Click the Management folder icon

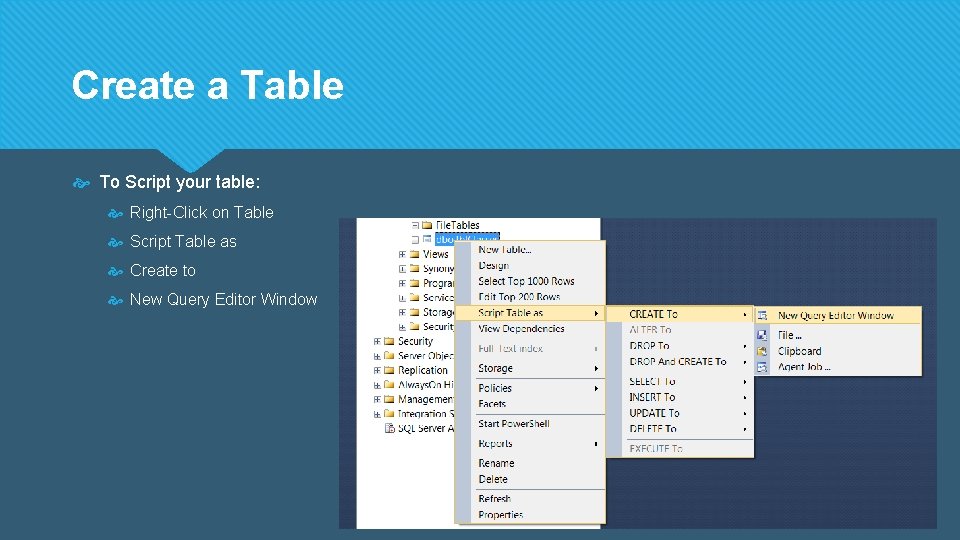tap(389, 399)
